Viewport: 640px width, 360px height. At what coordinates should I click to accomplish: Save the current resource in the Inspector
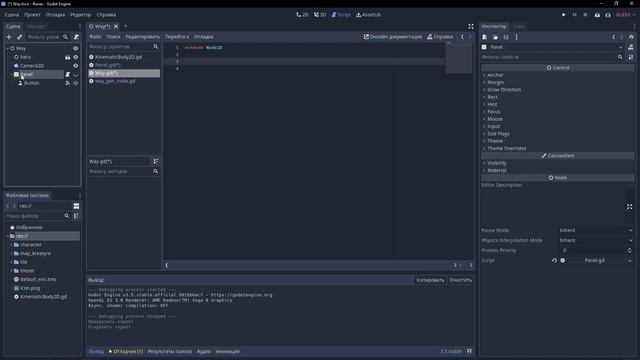click(x=506, y=37)
